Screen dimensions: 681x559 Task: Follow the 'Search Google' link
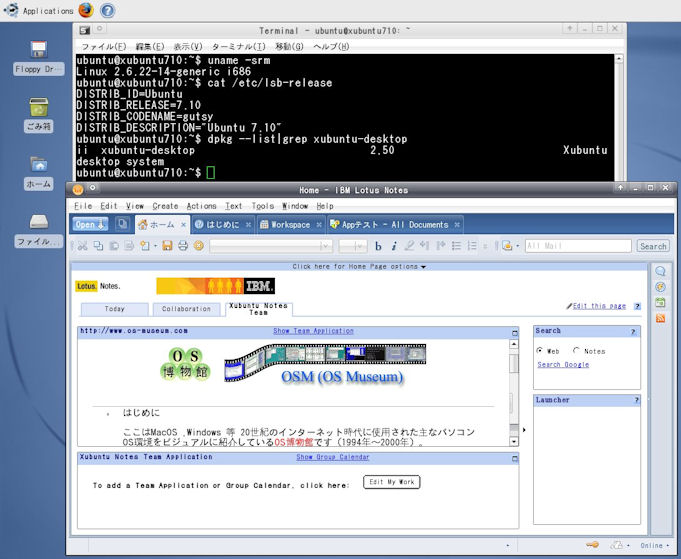click(563, 364)
